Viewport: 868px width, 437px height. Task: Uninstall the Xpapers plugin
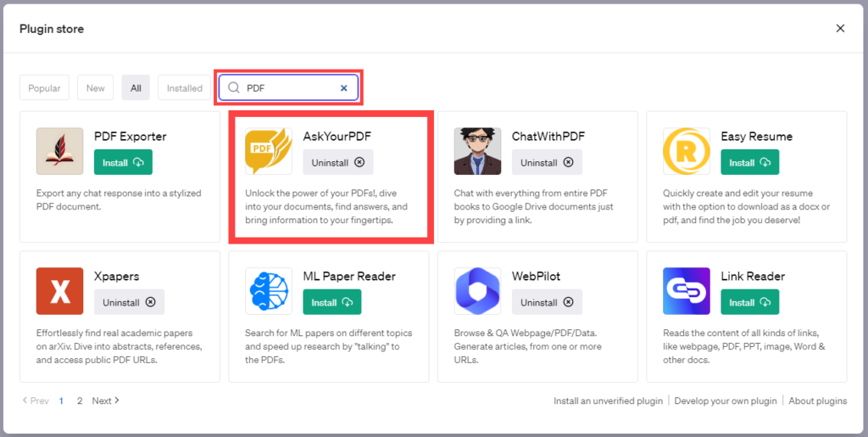pos(129,302)
